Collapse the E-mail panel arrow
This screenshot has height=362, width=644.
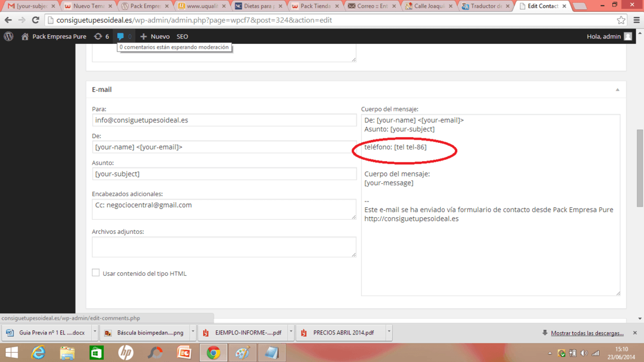[x=617, y=90]
